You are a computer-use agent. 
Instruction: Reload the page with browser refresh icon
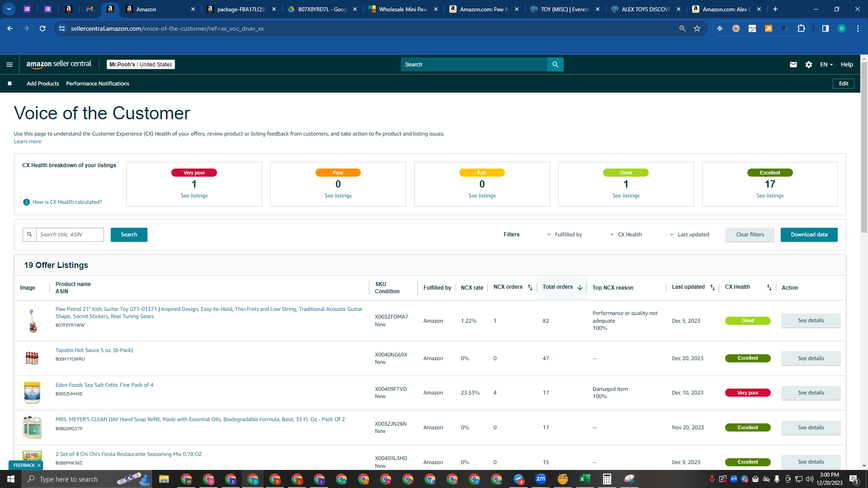click(x=42, y=28)
